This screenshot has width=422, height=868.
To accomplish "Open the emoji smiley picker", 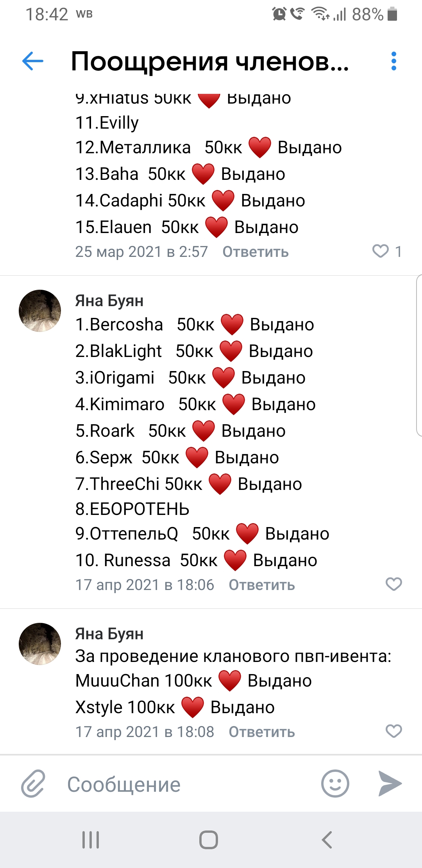I will 335,784.
